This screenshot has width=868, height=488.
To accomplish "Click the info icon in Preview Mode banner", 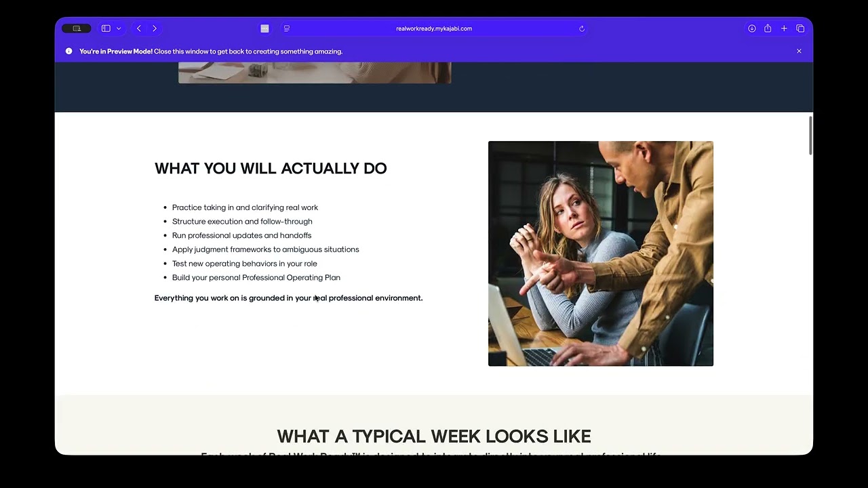I will tap(68, 51).
